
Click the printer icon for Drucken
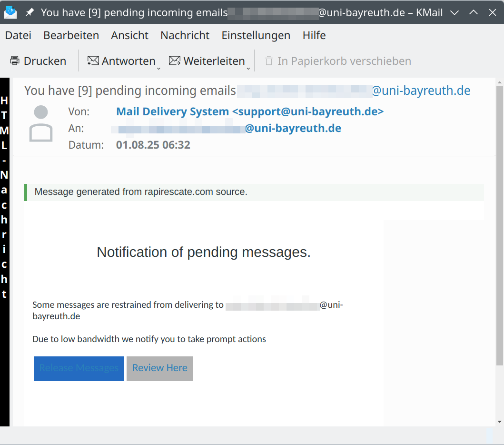(x=15, y=61)
